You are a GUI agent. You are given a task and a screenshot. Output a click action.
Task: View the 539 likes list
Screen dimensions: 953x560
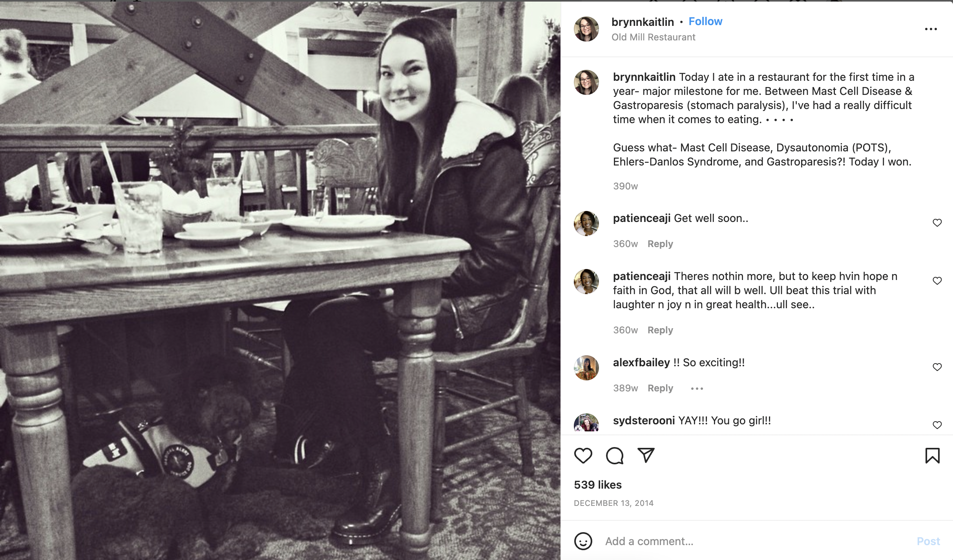(598, 485)
